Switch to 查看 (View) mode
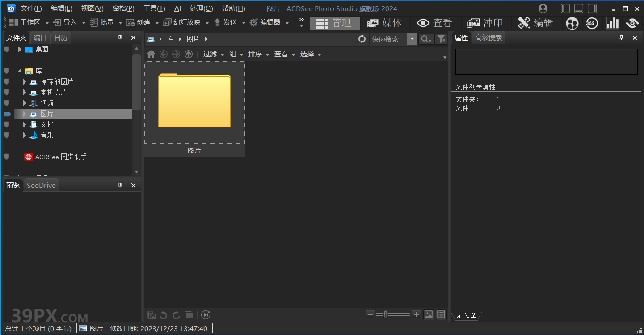 point(434,23)
